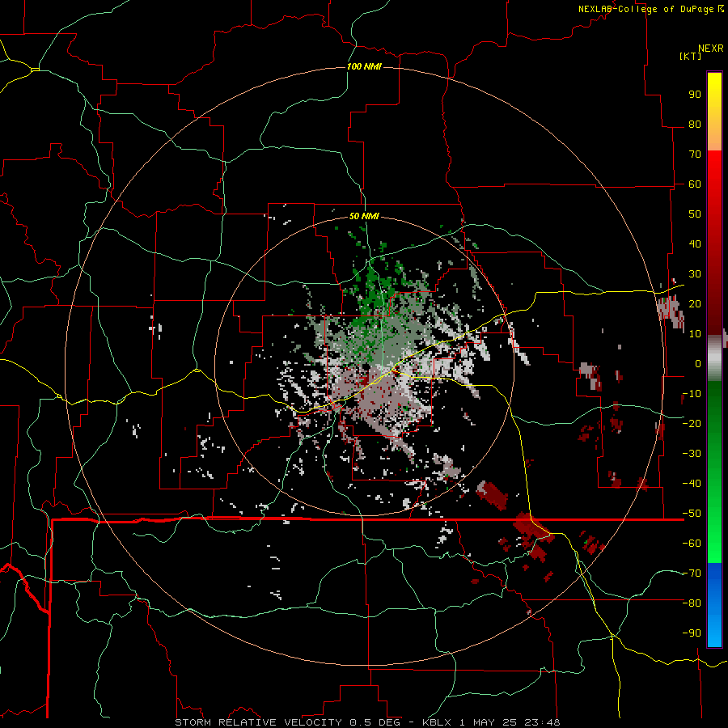Click the KBLX radar station identifier
This screenshot has width=728, height=728.
pos(438,722)
